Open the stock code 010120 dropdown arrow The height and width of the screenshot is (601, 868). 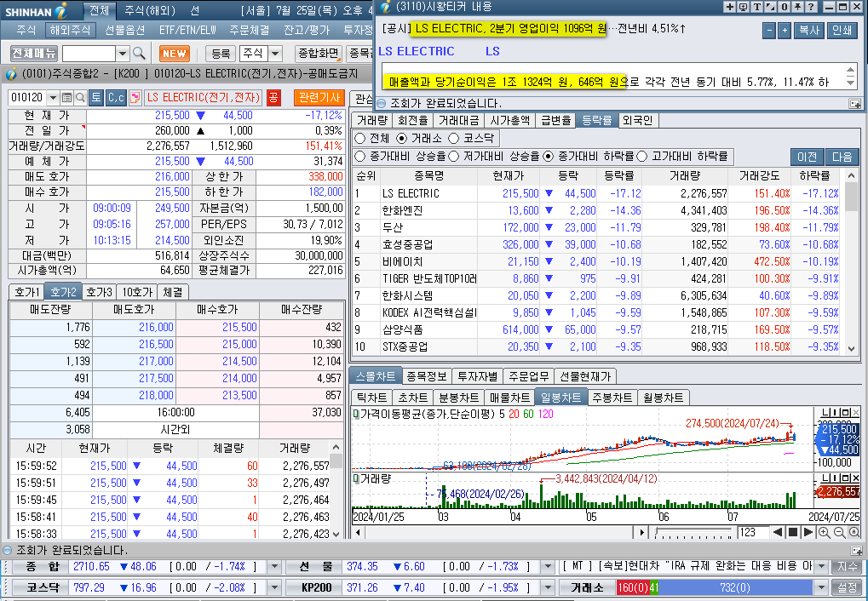[53, 98]
